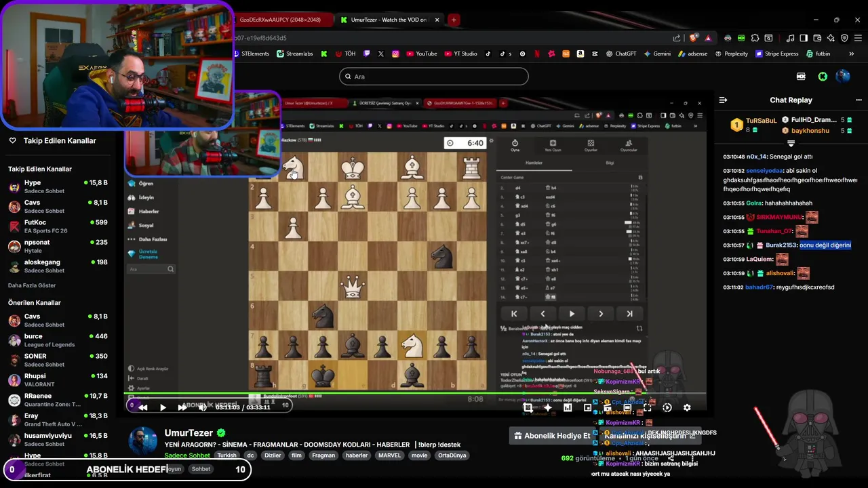The height and width of the screenshot is (488, 868).
Task: Toggle theatre mode in the video player
Action: tap(627, 407)
